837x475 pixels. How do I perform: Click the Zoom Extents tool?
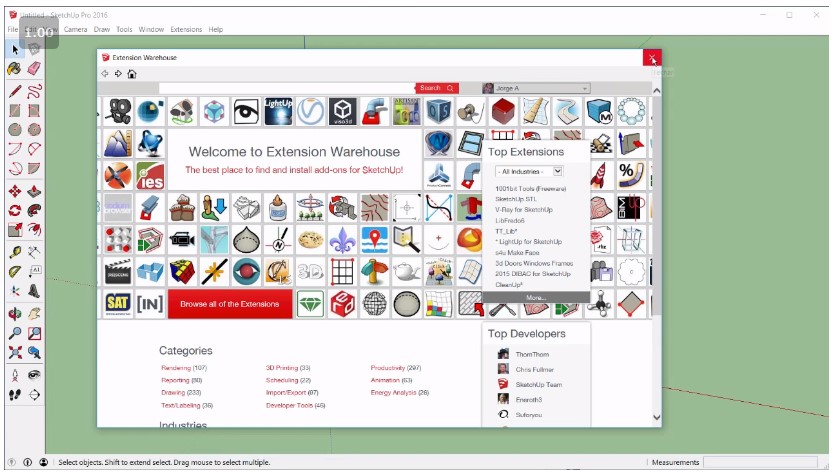coord(15,352)
